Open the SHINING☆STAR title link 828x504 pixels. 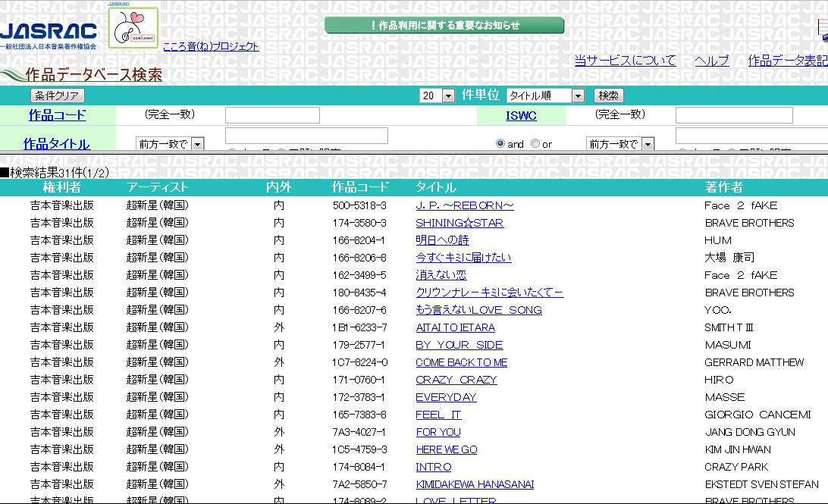(459, 223)
